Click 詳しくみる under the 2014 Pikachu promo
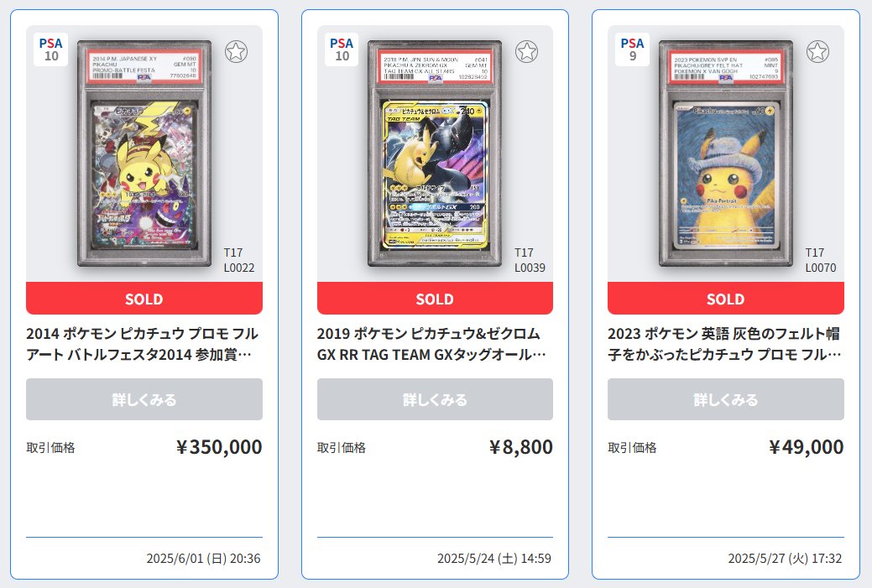The width and height of the screenshot is (872, 588). (x=144, y=399)
